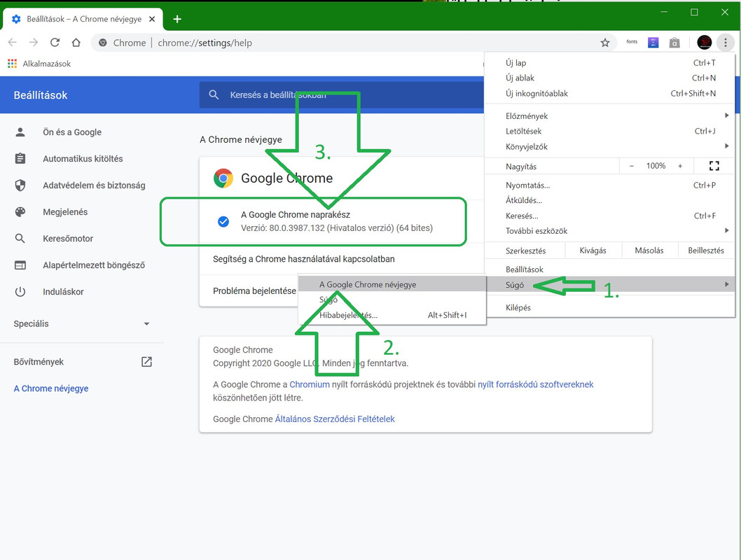
Task: Open Beállítások from Chrome menu
Action: pyautogui.click(x=609, y=269)
